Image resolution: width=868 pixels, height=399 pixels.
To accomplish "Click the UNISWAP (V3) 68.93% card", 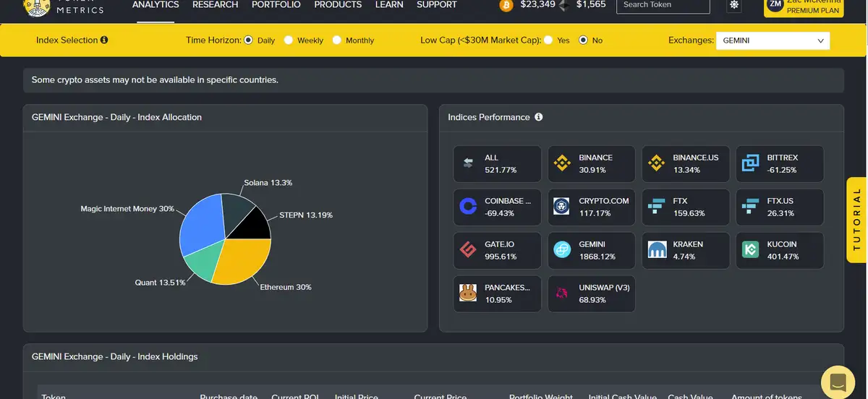I will [x=592, y=294].
